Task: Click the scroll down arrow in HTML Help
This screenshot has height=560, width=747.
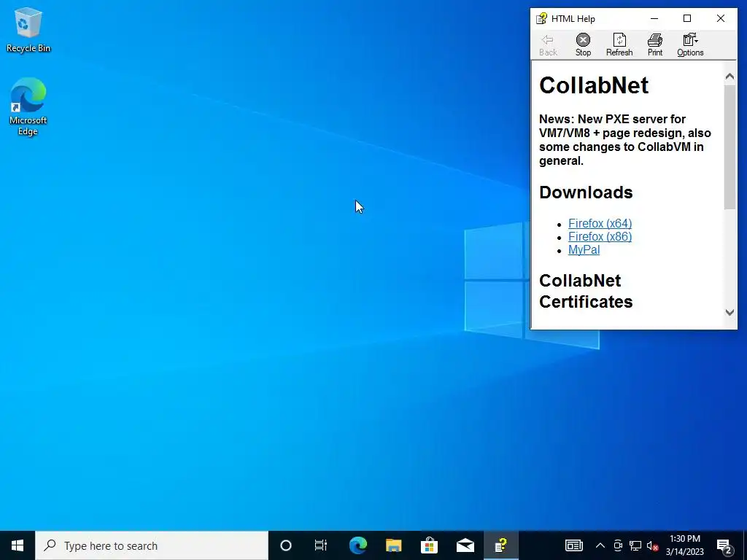Action: [729, 312]
